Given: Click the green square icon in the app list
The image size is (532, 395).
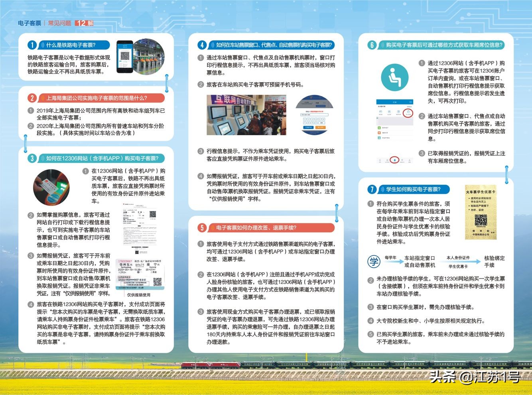Looking at the screenshot, I should tap(379, 128).
